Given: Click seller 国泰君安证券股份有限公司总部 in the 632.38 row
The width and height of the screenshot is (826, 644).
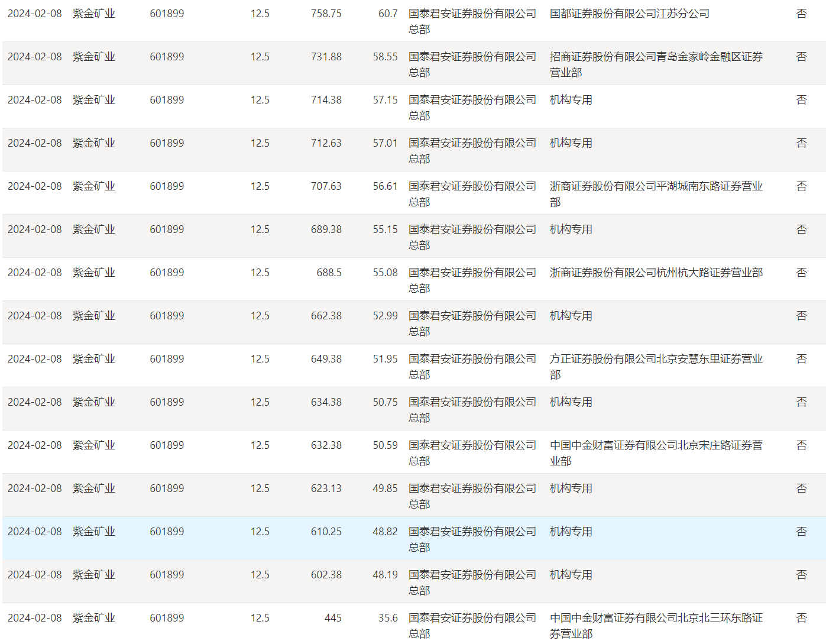Looking at the screenshot, I should pyautogui.click(x=472, y=453).
